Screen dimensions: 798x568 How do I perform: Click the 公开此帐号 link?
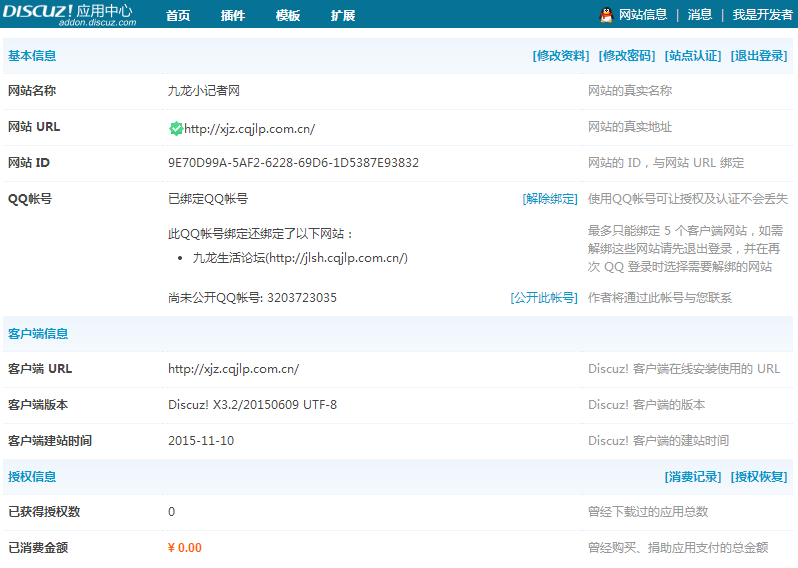coord(544,298)
